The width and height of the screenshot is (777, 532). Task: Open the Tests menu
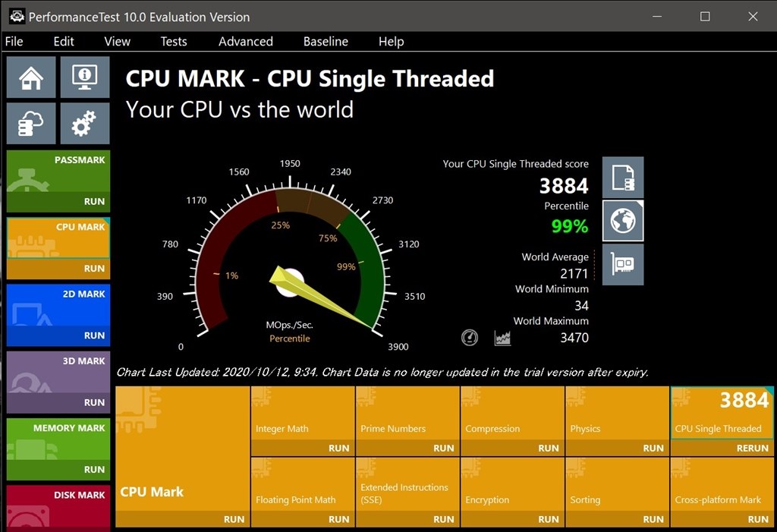[174, 42]
